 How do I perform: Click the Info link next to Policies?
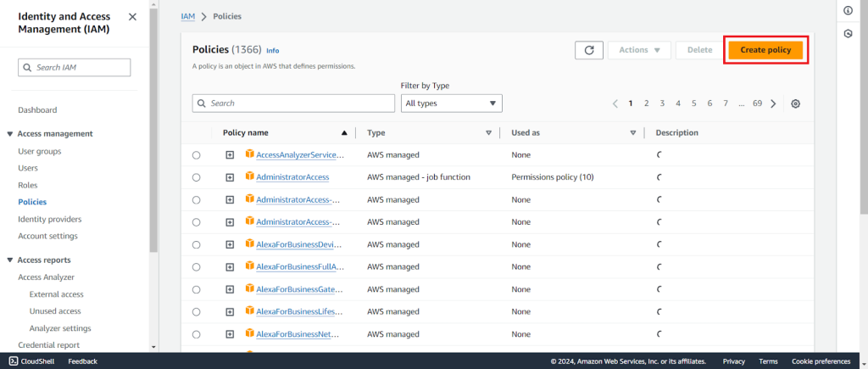[272, 50]
